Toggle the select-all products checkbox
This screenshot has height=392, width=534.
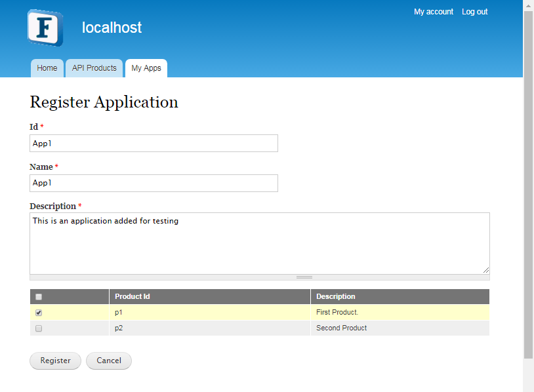39,297
